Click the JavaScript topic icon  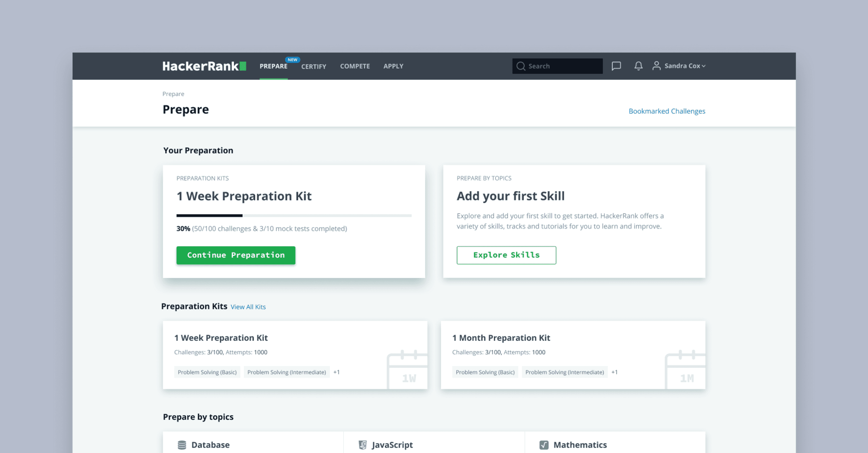363,445
